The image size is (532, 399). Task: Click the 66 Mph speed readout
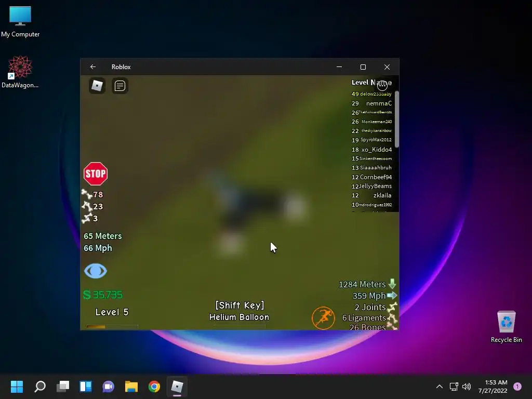[98, 248]
